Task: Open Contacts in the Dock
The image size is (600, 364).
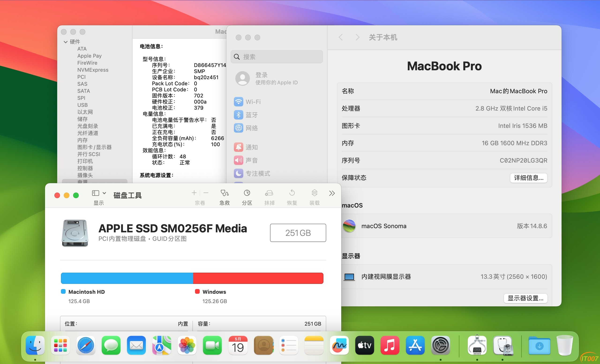Action: pyautogui.click(x=263, y=345)
